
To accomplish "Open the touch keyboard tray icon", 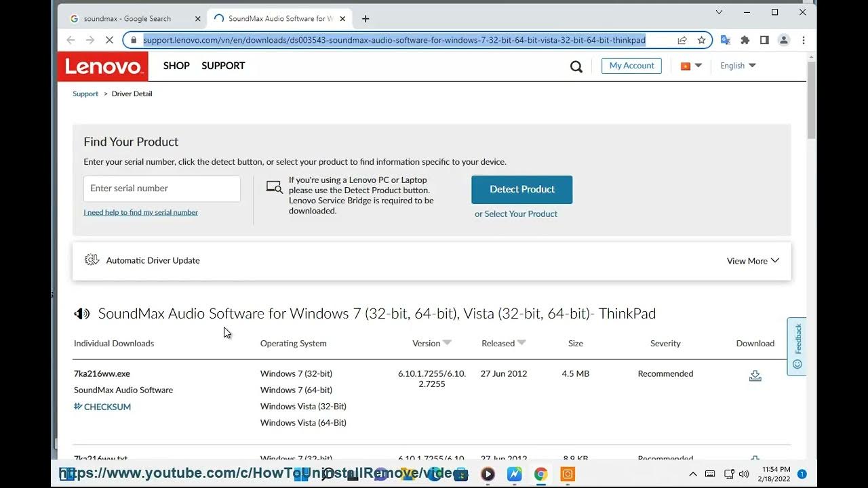I will (x=710, y=474).
